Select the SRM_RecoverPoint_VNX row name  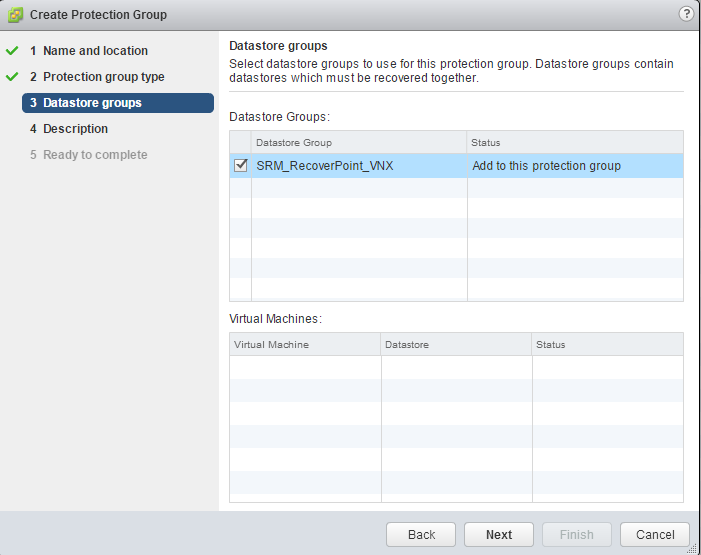pos(325,166)
